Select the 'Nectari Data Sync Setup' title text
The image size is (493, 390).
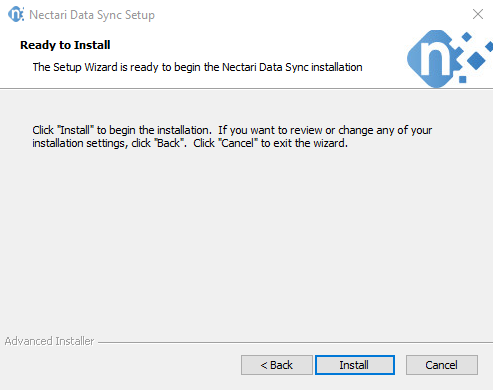(92, 15)
